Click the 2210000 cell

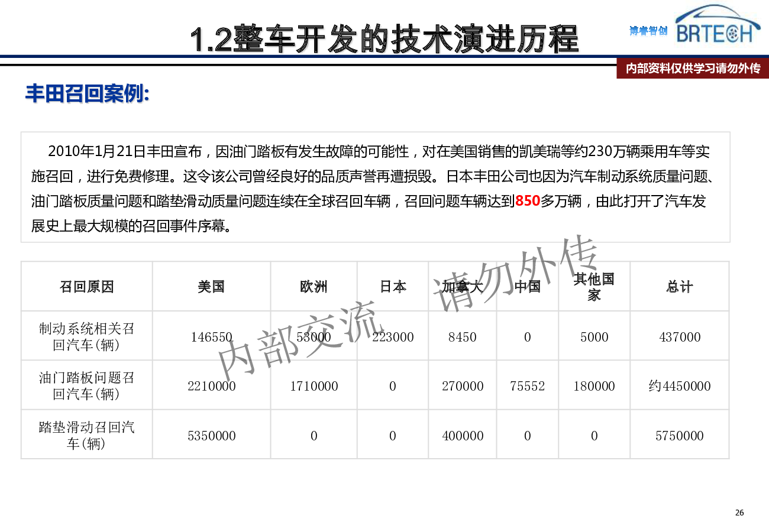tap(211, 386)
